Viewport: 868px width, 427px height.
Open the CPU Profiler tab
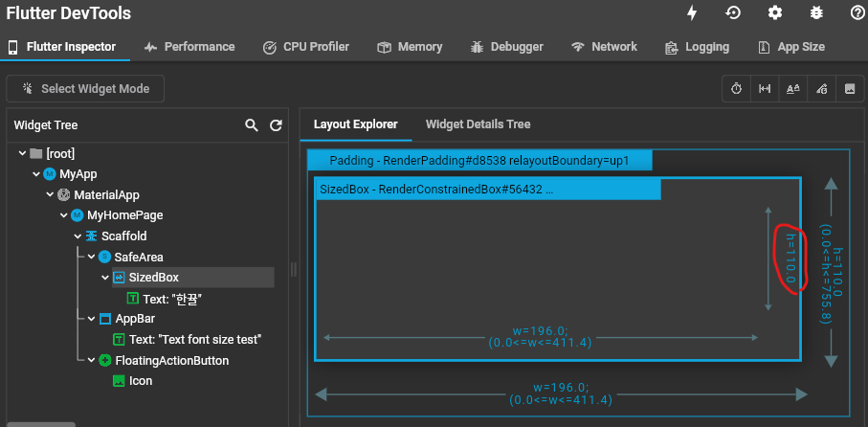tap(305, 47)
